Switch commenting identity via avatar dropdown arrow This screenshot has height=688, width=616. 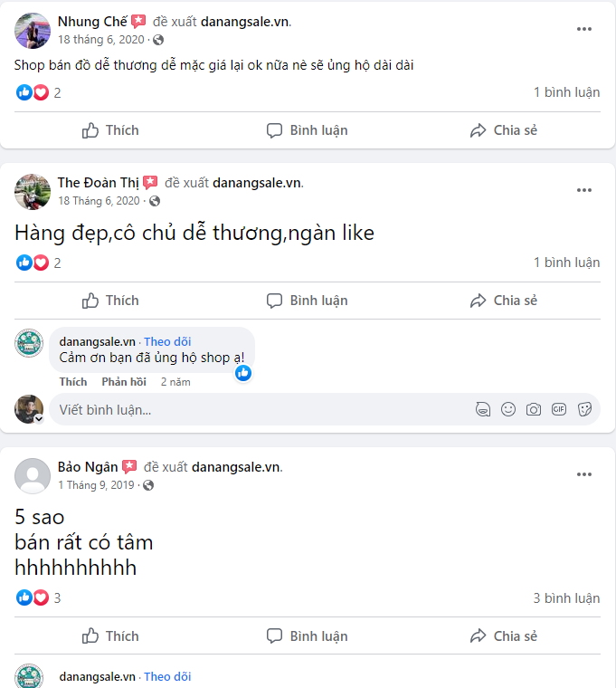click(39, 418)
